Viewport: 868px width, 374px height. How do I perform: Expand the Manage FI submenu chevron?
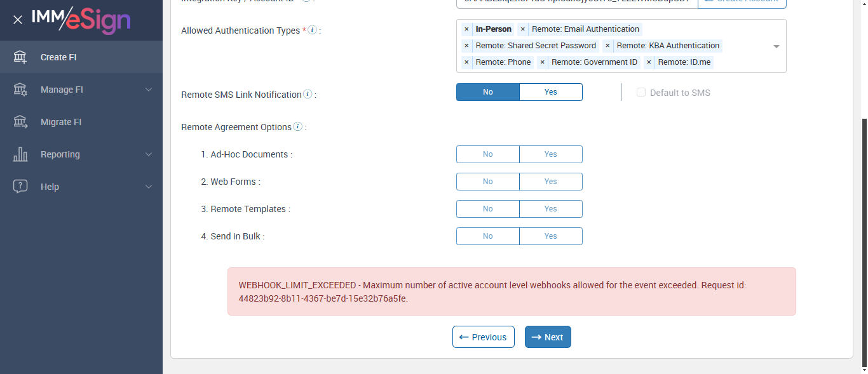coord(149,90)
